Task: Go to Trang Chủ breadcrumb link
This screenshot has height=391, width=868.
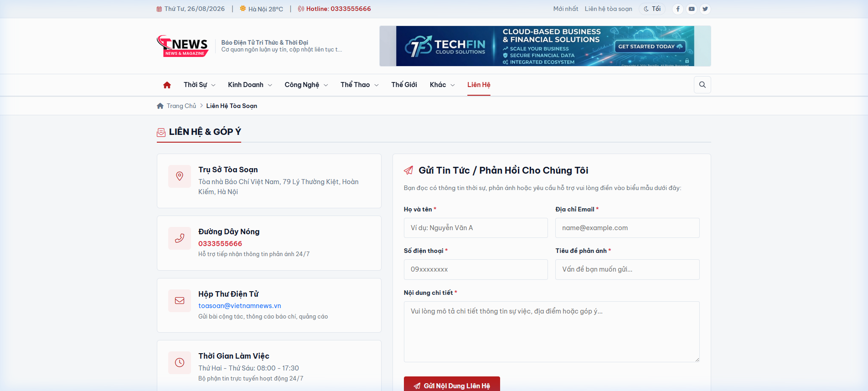Action: tap(181, 106)
